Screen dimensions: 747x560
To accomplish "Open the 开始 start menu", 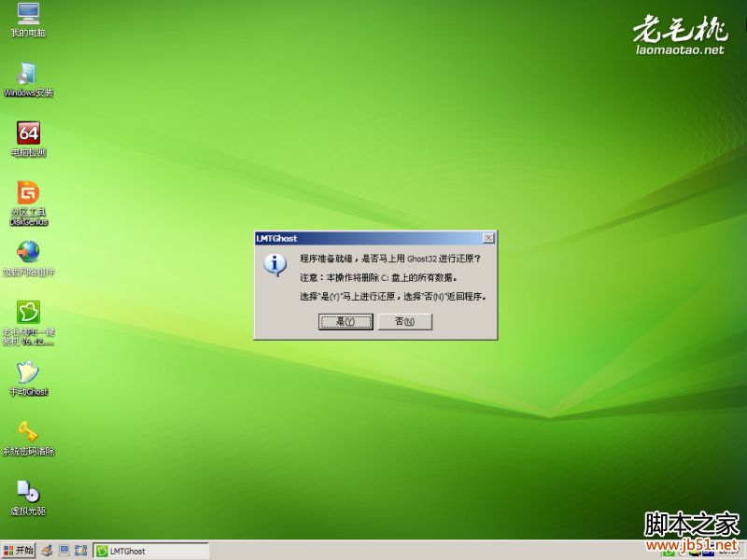I will click(x=19, y=551).
